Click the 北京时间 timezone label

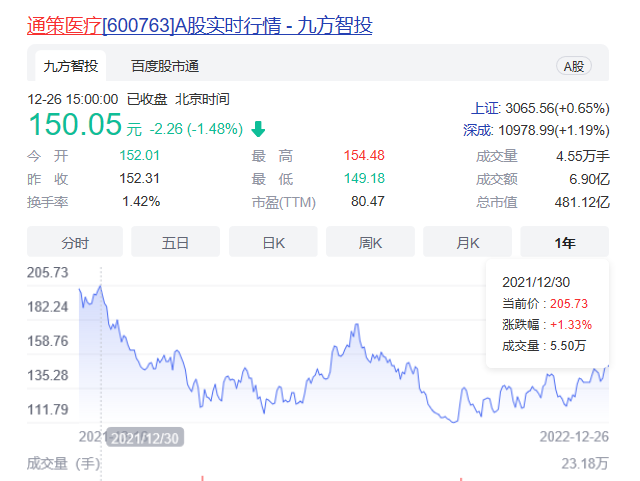[x=202, y=99]
